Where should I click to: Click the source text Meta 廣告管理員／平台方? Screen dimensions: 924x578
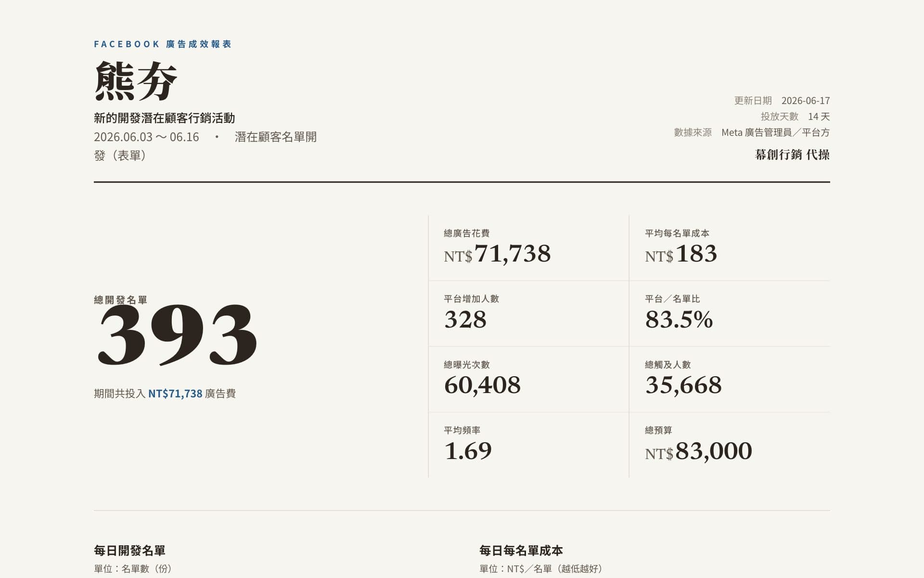coord(776,132)
